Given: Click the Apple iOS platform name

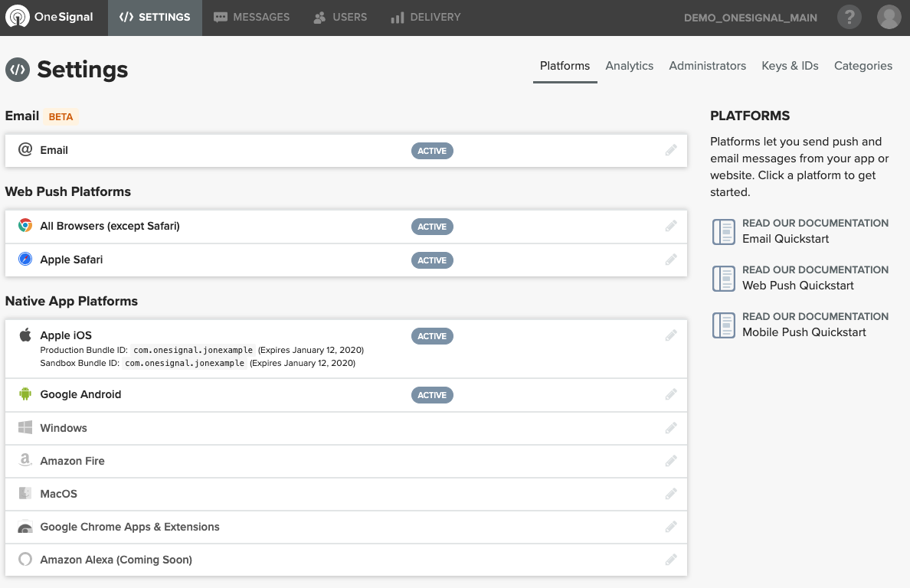Looking at the screenshot, I should (x=66, y=335).
